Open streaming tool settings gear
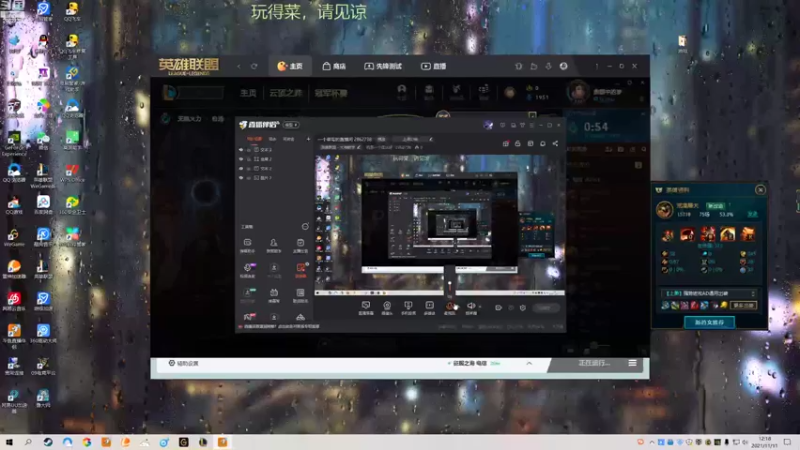This screenshot has width=800, height=450. (x=522, y=308)
